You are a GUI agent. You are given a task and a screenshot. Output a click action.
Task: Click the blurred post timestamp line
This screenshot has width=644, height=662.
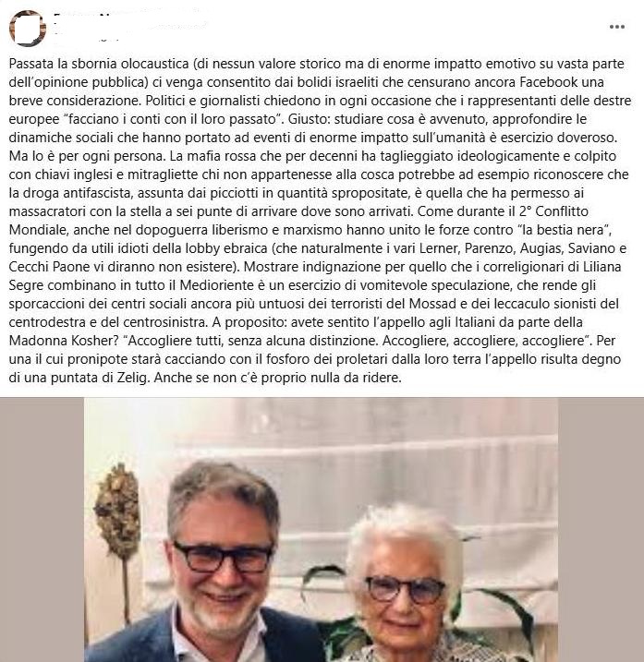coord(86,39)
